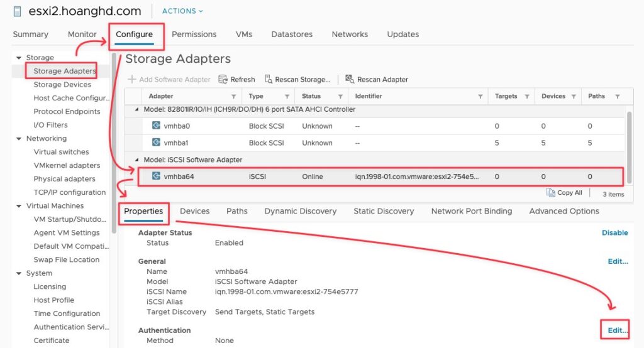Image resolution: width=644 pixels, height=348 pixels.
Task: Click Edit link for General section
Action: [618, 261]
